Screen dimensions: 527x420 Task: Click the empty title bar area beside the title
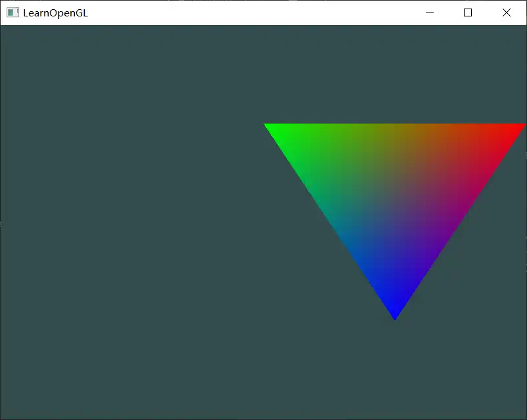point(230,12)
